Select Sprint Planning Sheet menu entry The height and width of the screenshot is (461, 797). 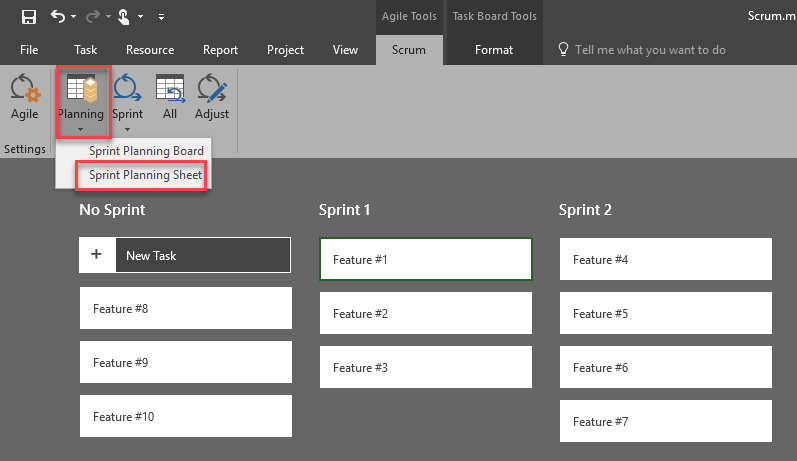(x=145, y=175)
